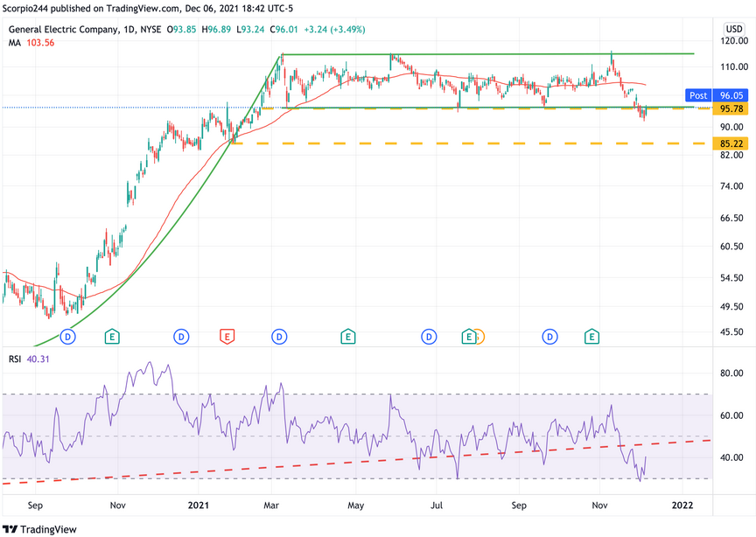Click the orange split marker behind the E icon
The height and width of the screenshot is (537, 756).
click(x=480, y=337)
